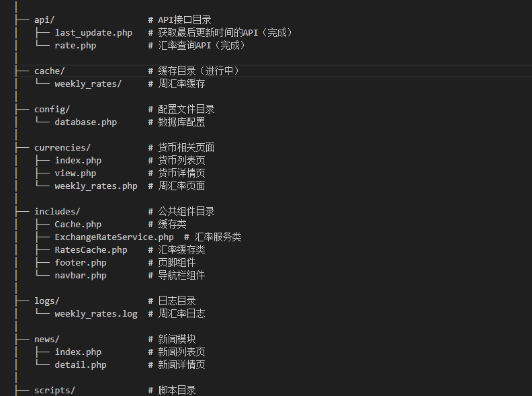The width and height of the screenshot is (532, 396).
Task: Click on 'view.php'
Action: point(75,173)
